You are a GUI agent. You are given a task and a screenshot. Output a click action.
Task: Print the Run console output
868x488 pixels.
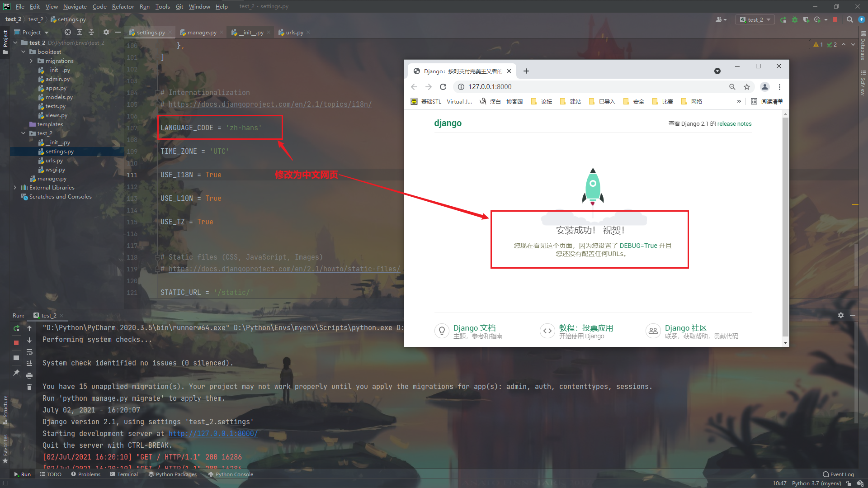[x=29, y=375]
